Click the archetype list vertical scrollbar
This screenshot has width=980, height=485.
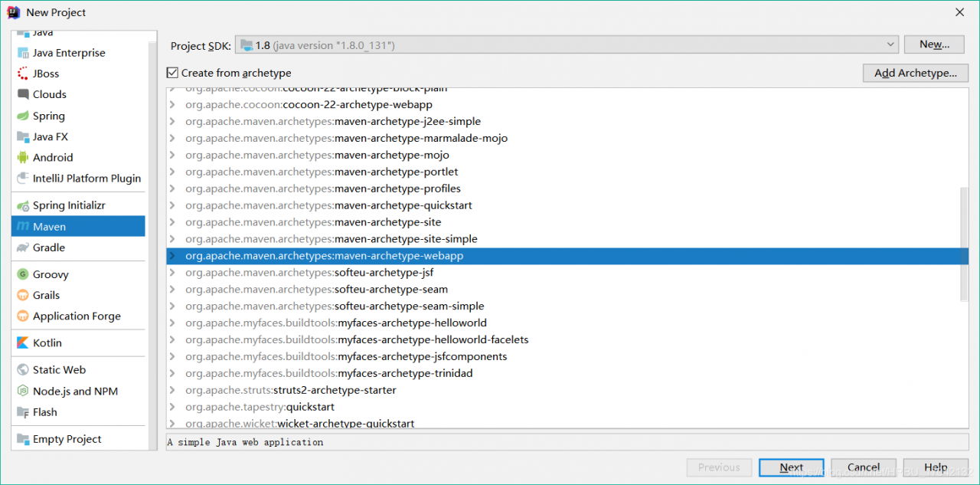963,244
